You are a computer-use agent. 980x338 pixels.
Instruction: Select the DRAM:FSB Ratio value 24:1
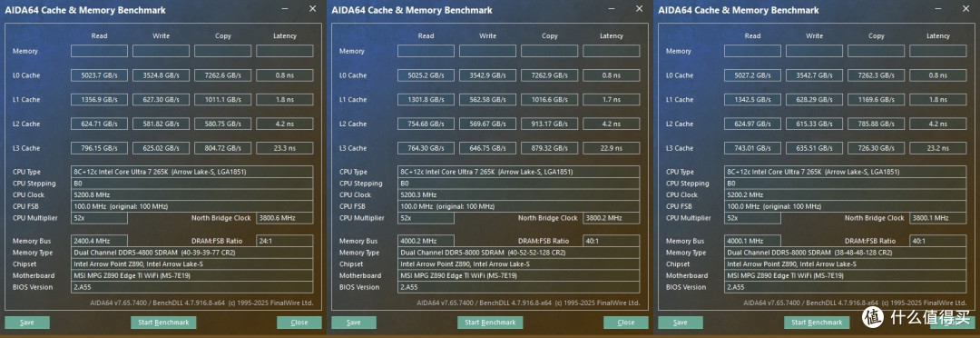284,241
